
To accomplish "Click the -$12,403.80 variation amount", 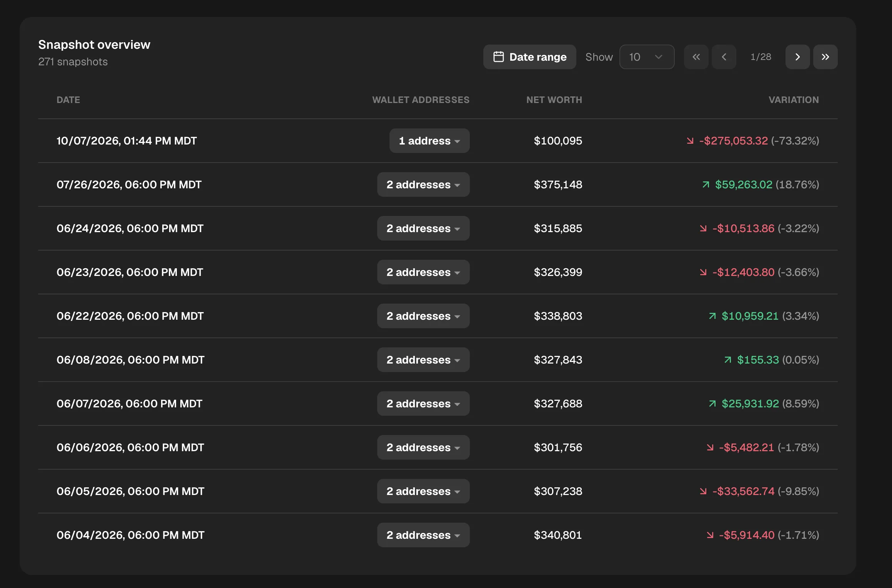I will pyautogui.click(x=743, y=272).
